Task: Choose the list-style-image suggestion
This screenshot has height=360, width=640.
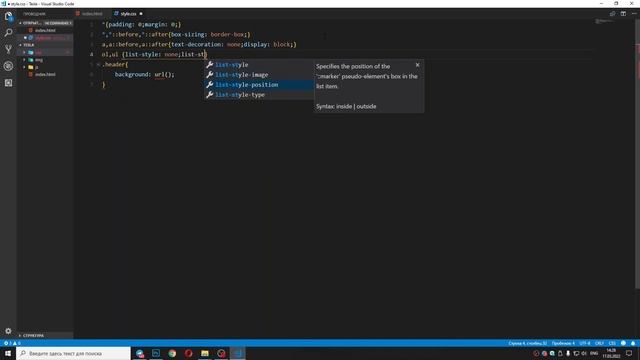Action: click(x=259, y=75)
